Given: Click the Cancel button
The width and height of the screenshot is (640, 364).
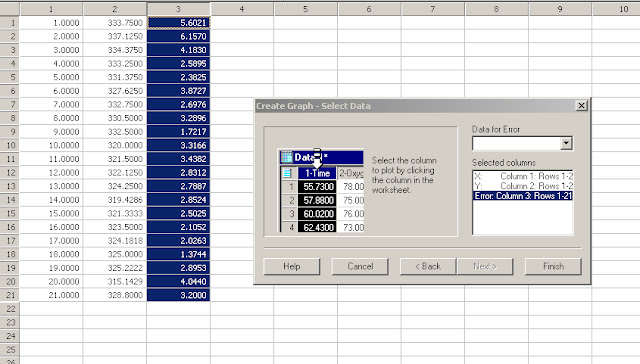Looking at the screenshot, I should point(360,266).
